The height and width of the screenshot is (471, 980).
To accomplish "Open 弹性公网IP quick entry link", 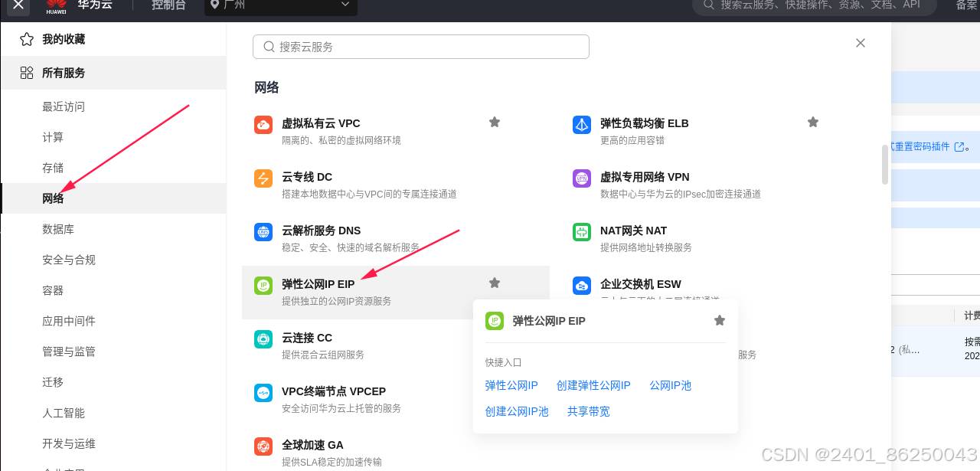I will point(511,385).
